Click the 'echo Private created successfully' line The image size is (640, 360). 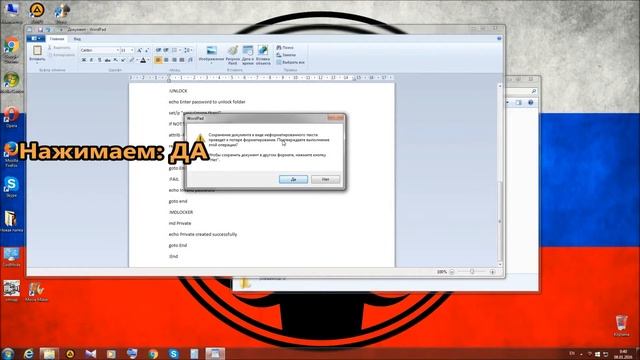click(x=203, y=234)
